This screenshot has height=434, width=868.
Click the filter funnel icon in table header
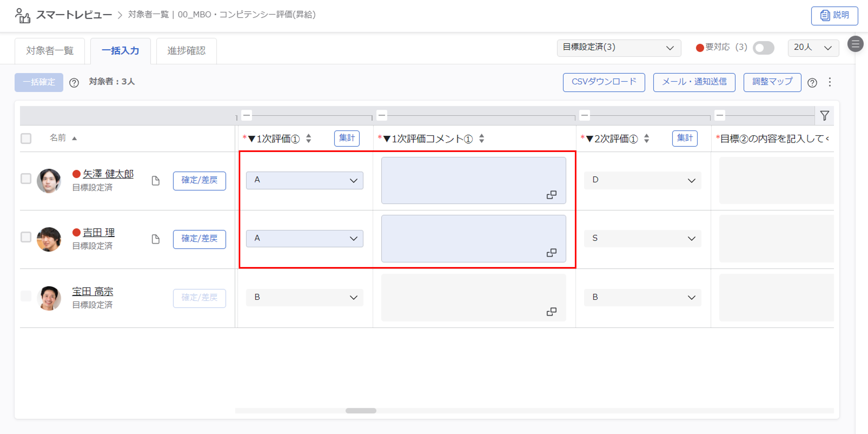click(824, 116)
